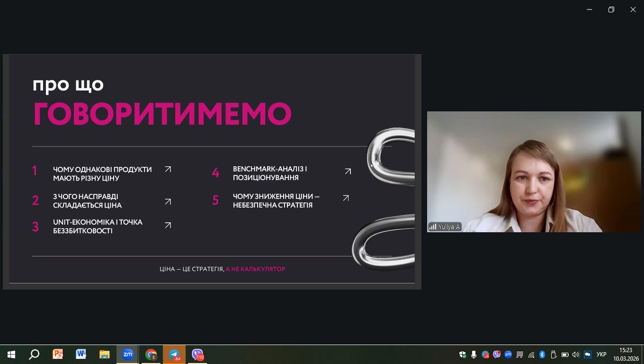This screenshot has height=364, width=644.
Task: Click the Safely Remove Hardware icon
Action: [553, 355]
